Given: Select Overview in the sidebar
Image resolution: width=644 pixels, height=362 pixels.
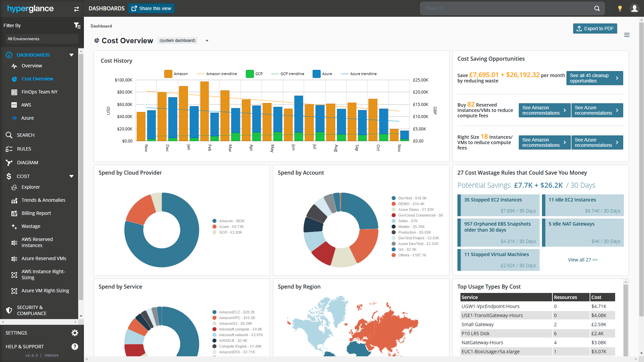Looking at the screenshot, I should (32, 66).
